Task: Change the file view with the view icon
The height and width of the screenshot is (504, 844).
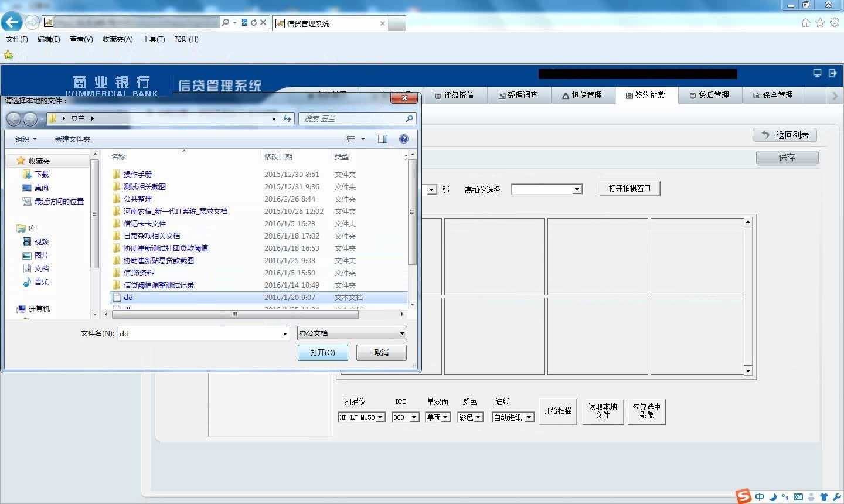Action: point(350,139)
